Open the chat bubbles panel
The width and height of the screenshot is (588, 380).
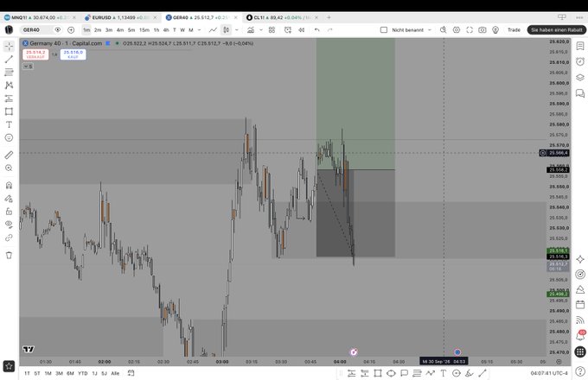(x=580, y=93)
